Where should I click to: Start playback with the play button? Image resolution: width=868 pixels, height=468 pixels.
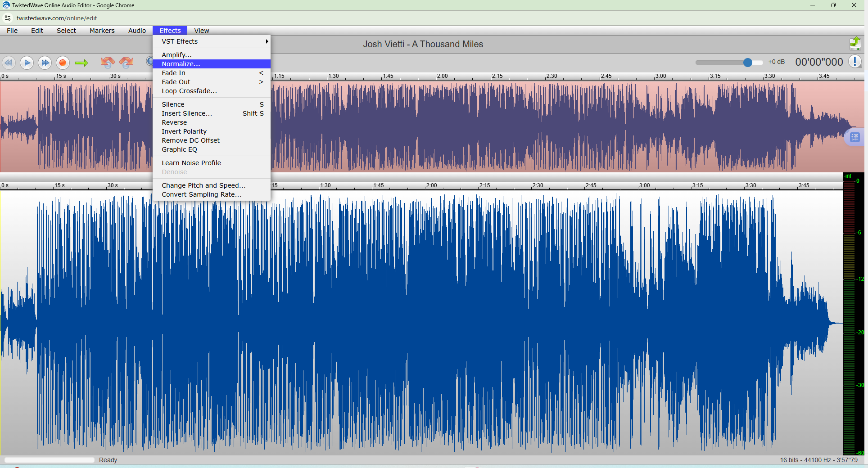click(x=27, y=63)
